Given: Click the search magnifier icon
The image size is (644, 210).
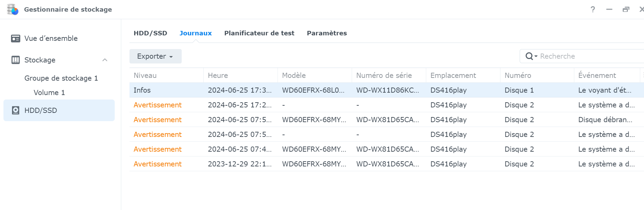Looking at the screenshot, I should pyautogui.click(x=530, y=56).
